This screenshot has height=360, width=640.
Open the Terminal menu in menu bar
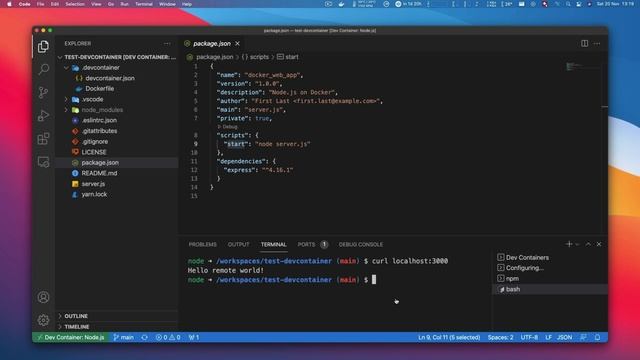[144, 4]
